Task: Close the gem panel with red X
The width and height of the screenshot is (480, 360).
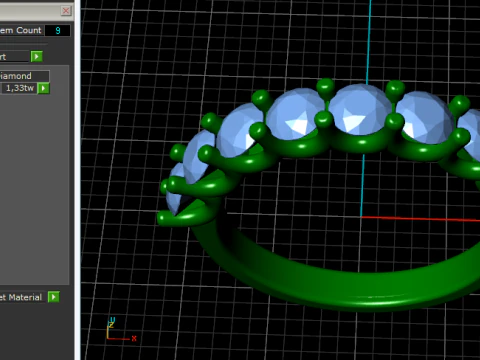Action: 66,11
